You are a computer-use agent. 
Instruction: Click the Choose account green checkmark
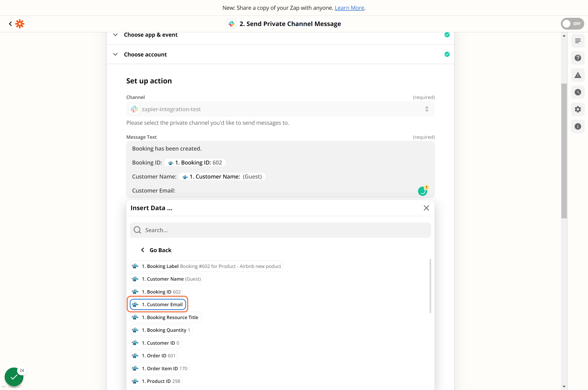click(x=447, y=54)
